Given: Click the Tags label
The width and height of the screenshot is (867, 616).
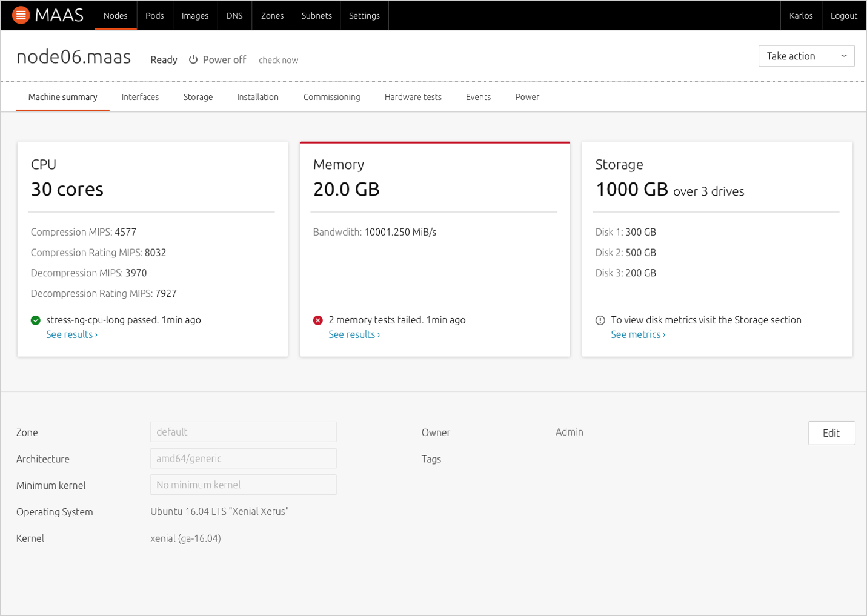Looking at the screenshot, I should (431, 459).
